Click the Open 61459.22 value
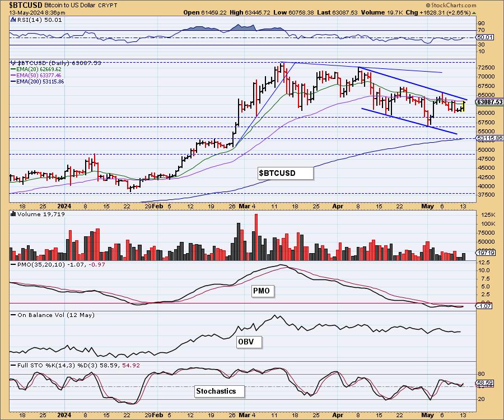This screenshot has height=420, width=504. coord(205,12)
